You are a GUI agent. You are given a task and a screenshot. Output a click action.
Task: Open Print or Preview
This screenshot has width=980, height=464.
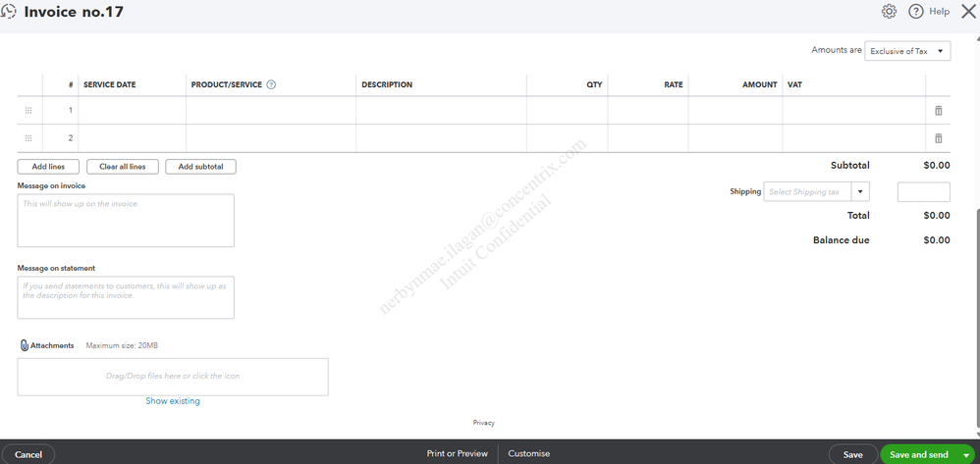(457, 454)
